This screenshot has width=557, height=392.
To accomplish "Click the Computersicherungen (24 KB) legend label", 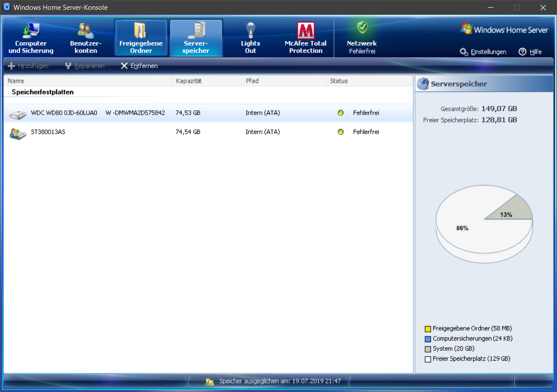I will [x=473, y=339].
